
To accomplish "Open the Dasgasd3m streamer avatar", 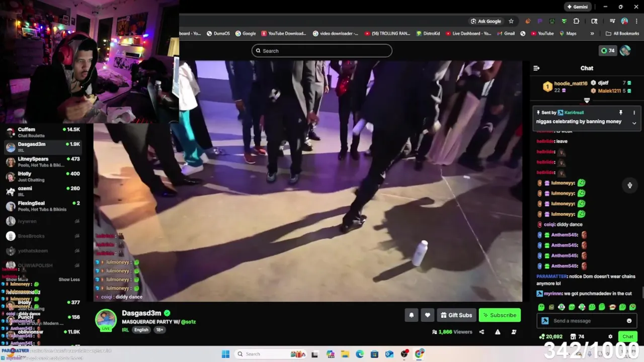I will (106, 321).
